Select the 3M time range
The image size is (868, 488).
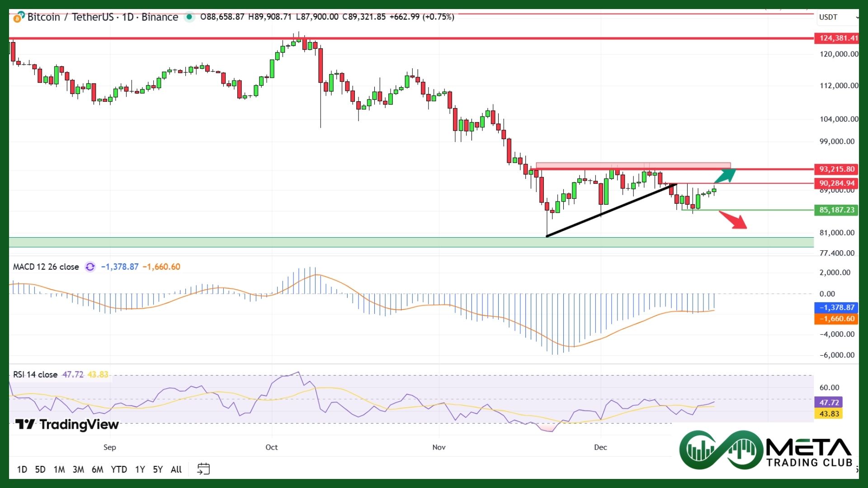point(78,469)
